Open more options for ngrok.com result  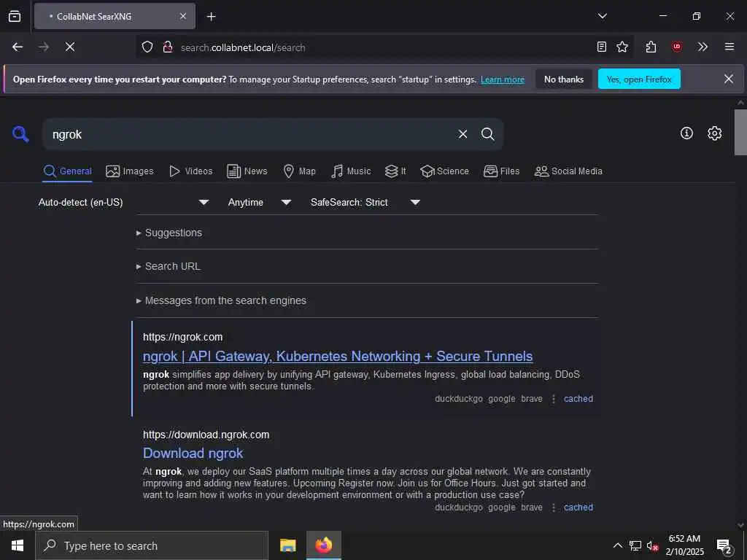coord(554,399)
